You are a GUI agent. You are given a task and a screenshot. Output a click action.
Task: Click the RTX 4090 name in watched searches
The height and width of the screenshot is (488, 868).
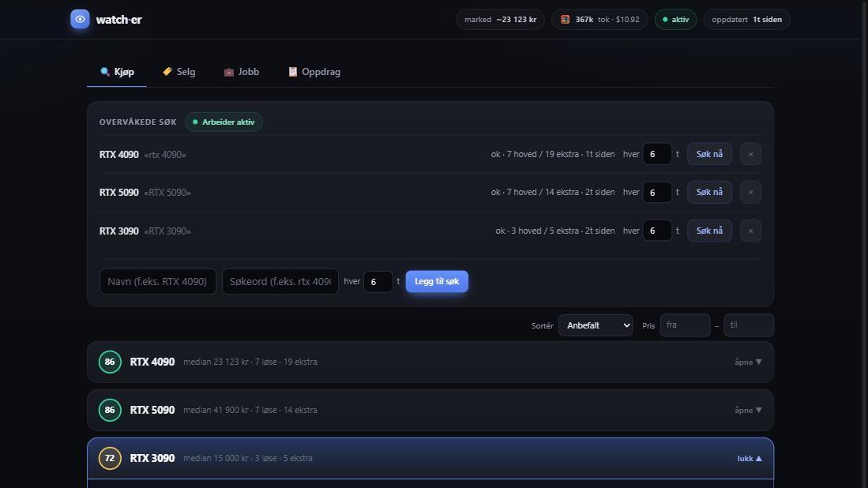point(119,154)
